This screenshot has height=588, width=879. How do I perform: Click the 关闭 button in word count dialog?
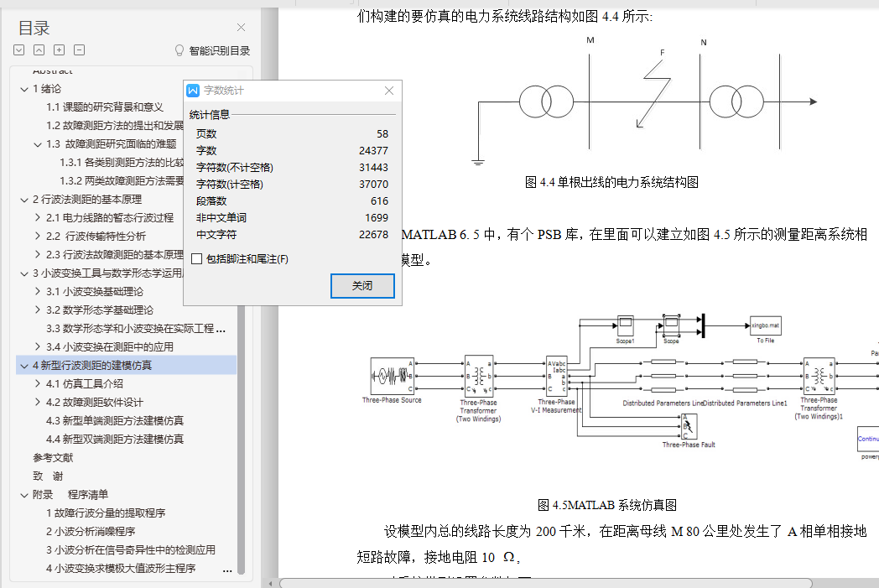point(362,286)
